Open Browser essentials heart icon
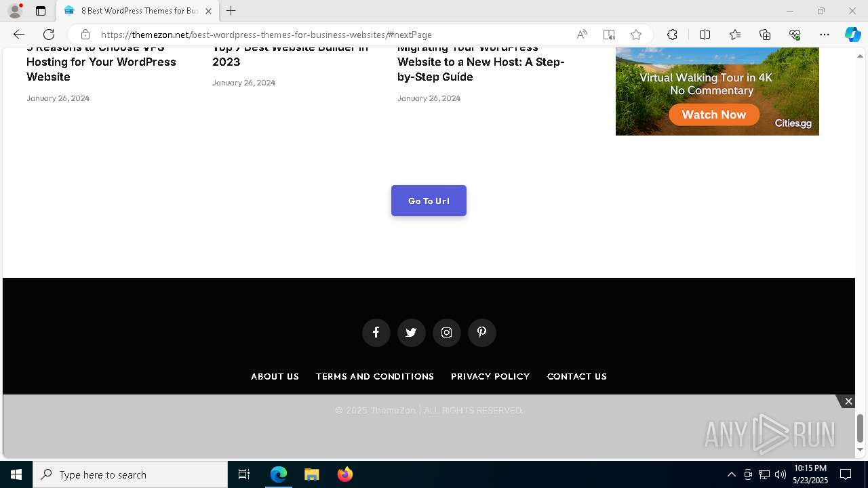 (795, 35)
